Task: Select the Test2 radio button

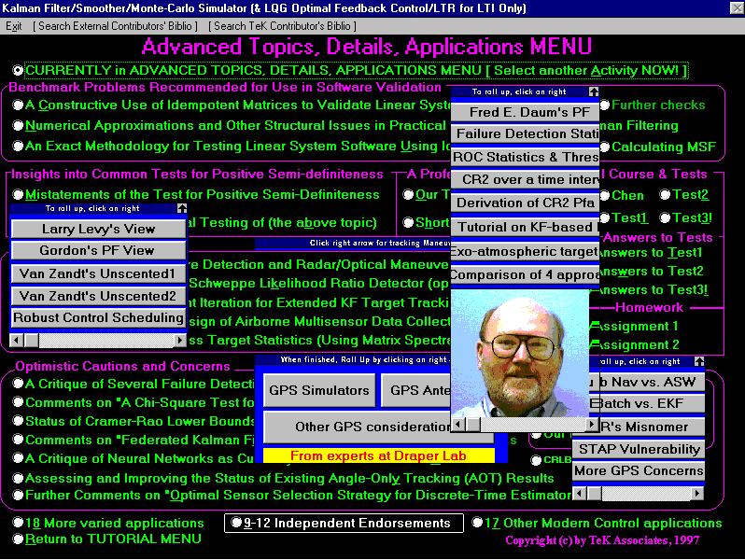Action: click(665, 194)
